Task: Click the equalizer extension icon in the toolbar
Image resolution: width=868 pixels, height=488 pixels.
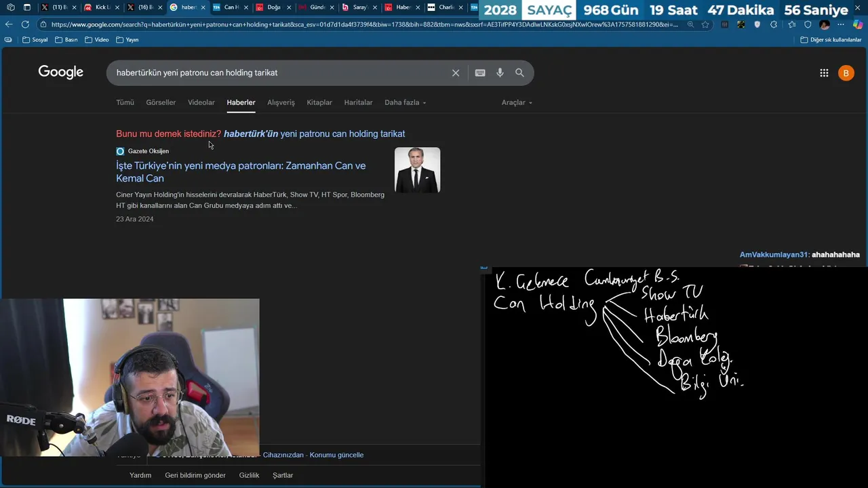Action: (725, 24)
